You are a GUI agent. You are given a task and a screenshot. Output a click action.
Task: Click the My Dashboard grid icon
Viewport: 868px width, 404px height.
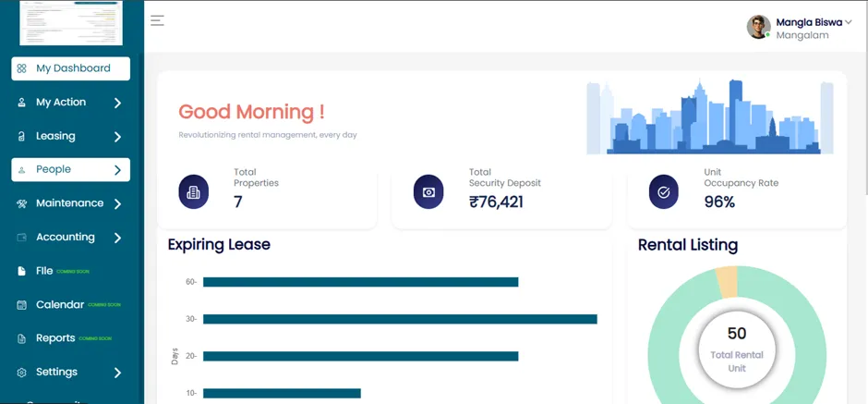point(21,68)
